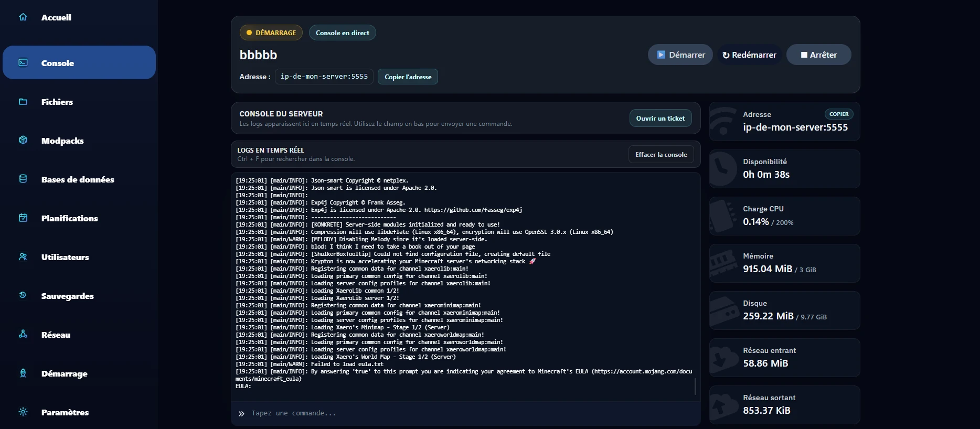Viewport: 980px width, 429px height.
Task: Click the clock icon on Disponibilité card
Action: (723, 169)
